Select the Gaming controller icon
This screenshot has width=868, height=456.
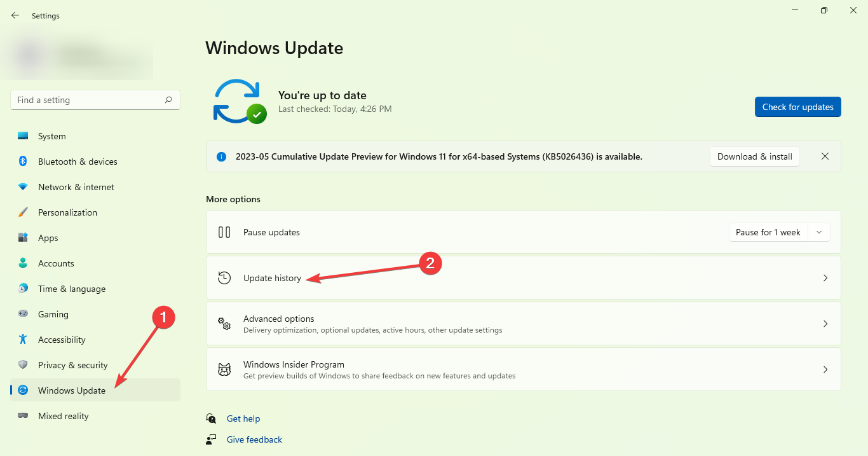click(x=23, y=314)
